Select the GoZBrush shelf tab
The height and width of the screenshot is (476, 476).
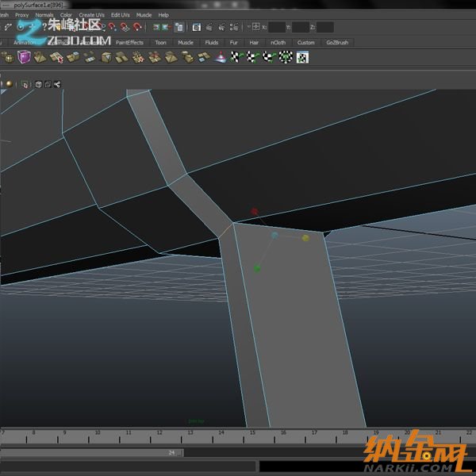tap(337, 43)
